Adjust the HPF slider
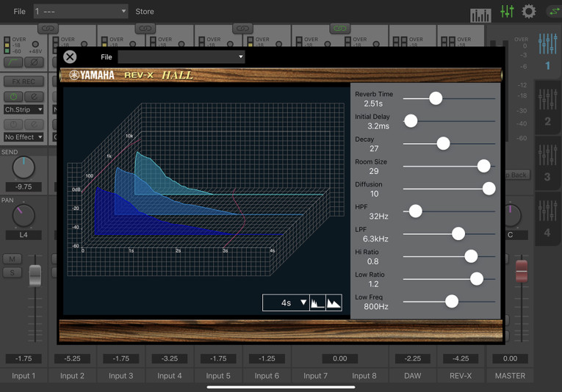The image size is (562, 392). coord(415,211)
